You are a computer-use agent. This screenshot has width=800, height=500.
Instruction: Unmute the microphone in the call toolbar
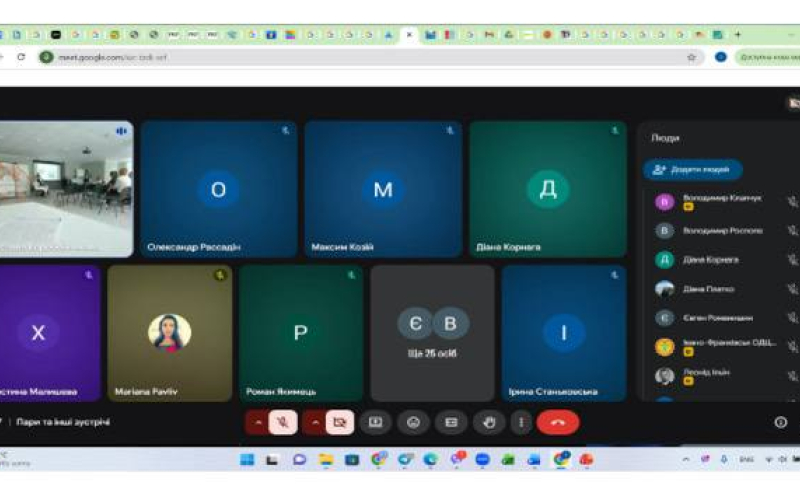[283, 422]
